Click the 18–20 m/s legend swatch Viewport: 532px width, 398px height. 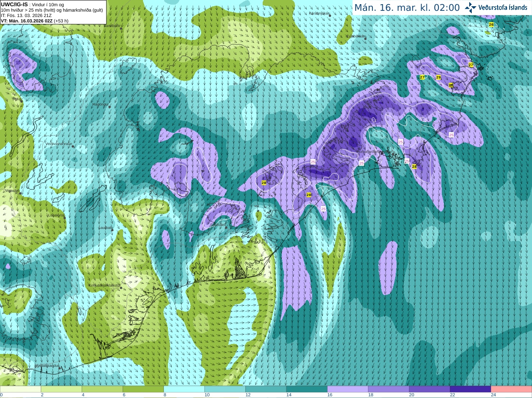[x=389, y=389]
